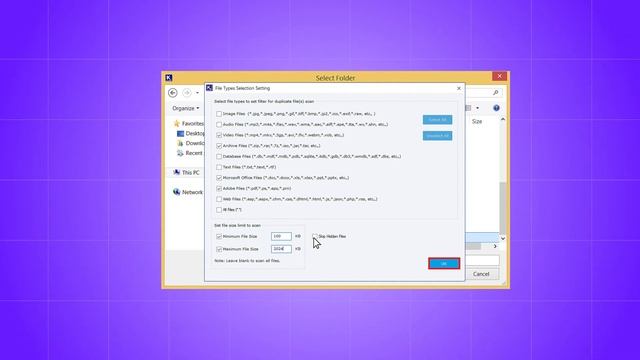The width and height of the screenshot is (640, 360).
Task: Click the vertical scrollbar up arrow
Action: click(503, 119)
